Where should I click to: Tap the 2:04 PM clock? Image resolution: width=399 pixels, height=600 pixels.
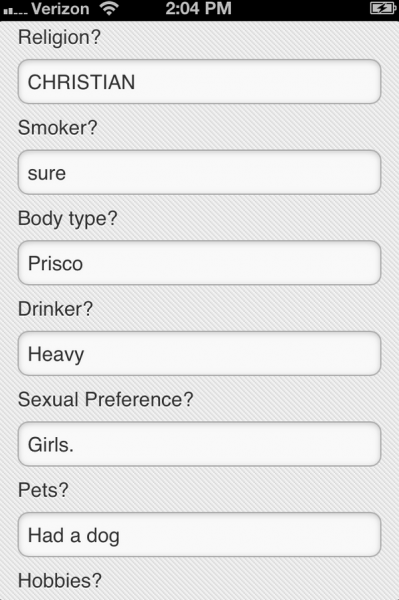point(199,8)
